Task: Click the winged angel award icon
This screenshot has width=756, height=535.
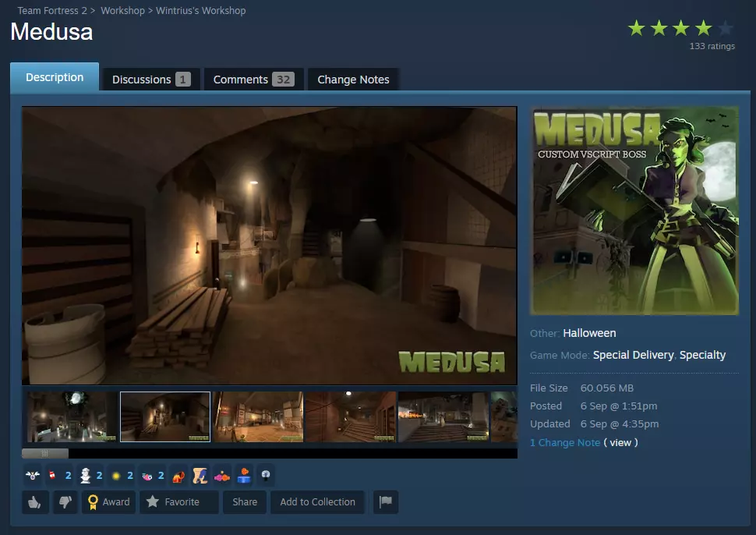Action: 33,476
